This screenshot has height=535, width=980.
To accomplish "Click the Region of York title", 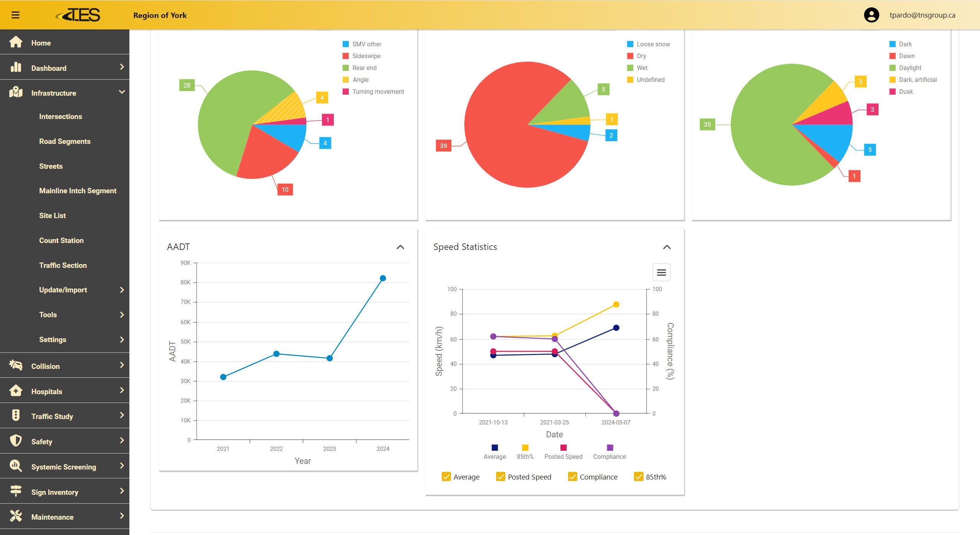I will pyautogui.click(x=160, y=15).
